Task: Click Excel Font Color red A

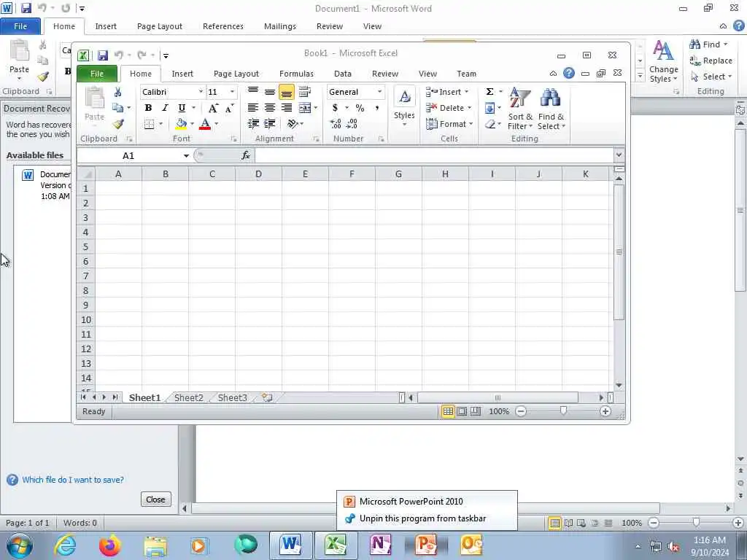Action: coord(205,124)
